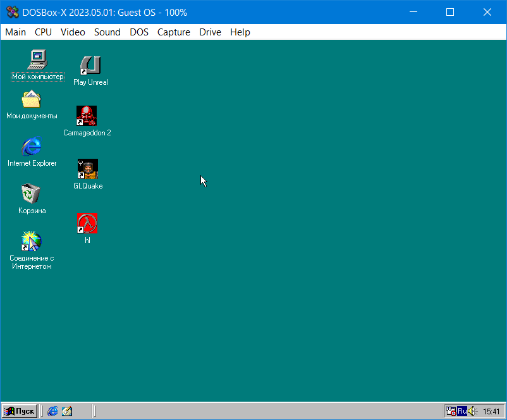Launch the hl (Half-Life) shortcut
This screenshot has width=507, height=420.
click(x=86, y=223)
